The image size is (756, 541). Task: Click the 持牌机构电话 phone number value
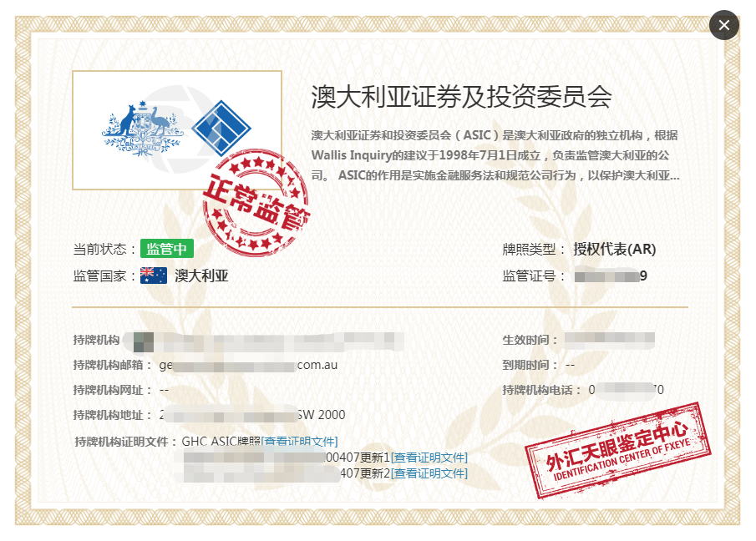pyautogui.click(x=626, y=389)
